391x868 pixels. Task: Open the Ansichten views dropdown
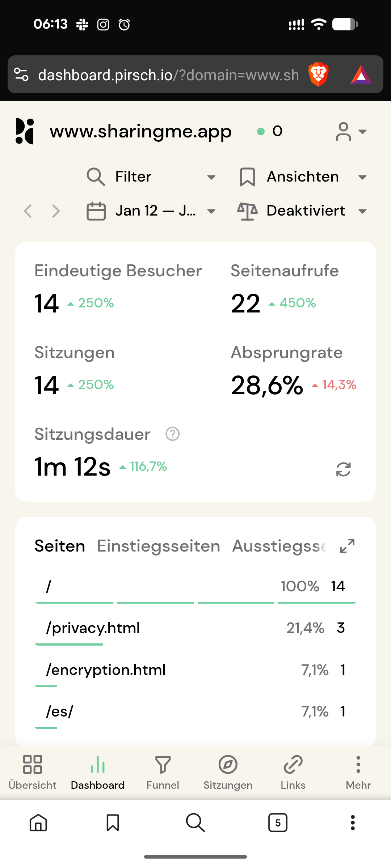tap(303, 177)
